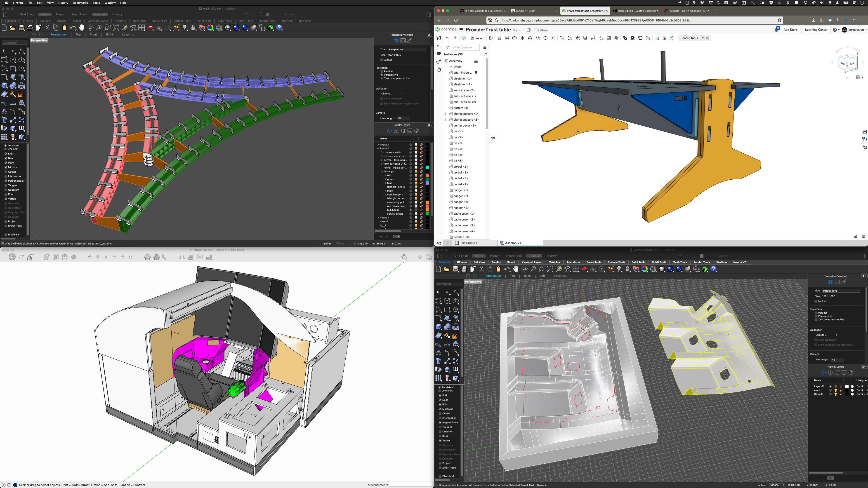Open the Learning Center link in Onshape
The width and height of the screenshot is (868, 488).
[x=816, y=30]
